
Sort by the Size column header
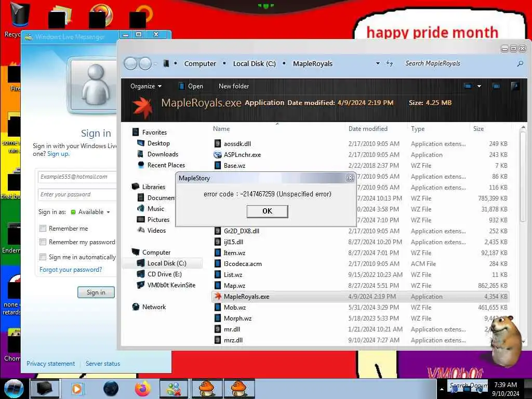pos(478,129)
